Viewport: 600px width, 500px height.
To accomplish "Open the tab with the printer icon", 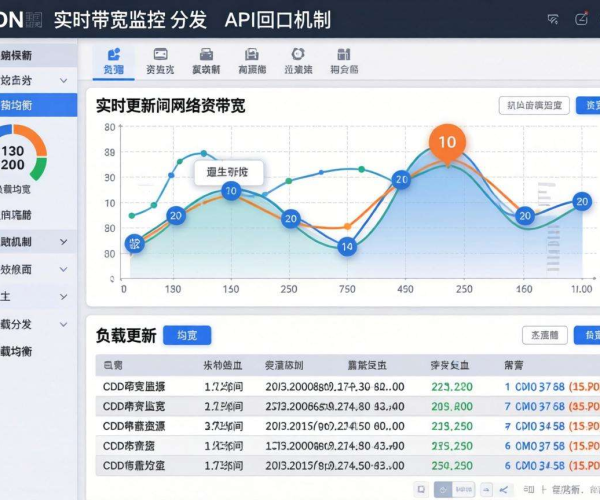I will [206, 61].
